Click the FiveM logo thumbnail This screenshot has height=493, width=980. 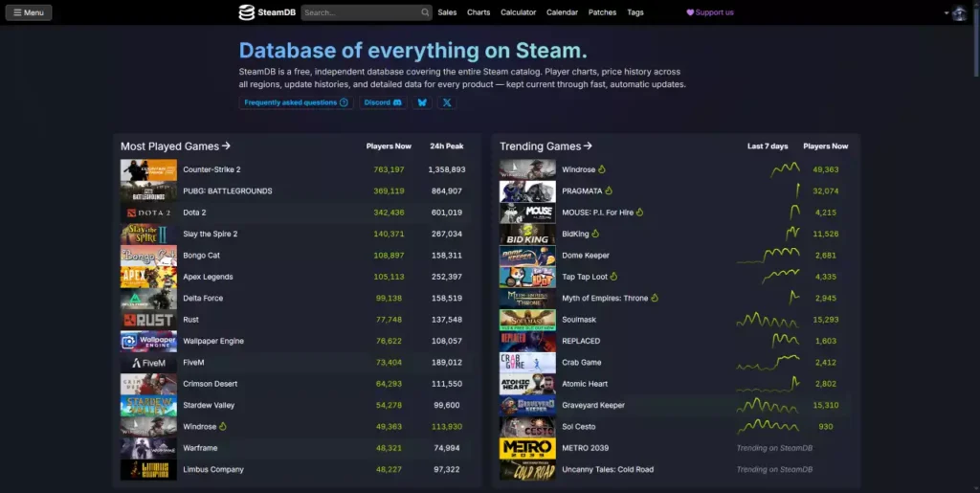coord(148,363)
